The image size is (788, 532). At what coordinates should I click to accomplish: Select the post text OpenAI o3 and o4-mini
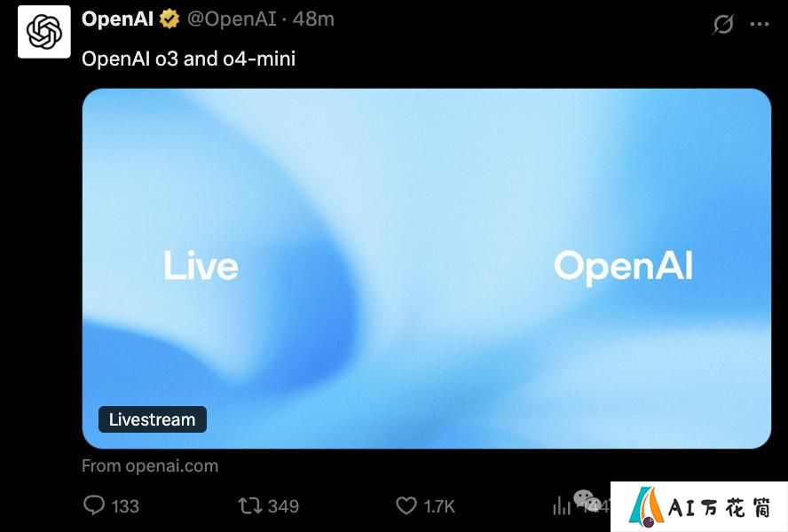[x=188, y=59]
